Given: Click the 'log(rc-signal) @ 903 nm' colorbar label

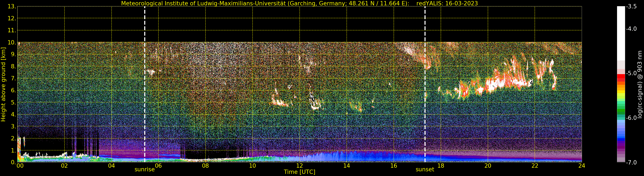Looking at the screenshot, I should click(x=640, y=84).
